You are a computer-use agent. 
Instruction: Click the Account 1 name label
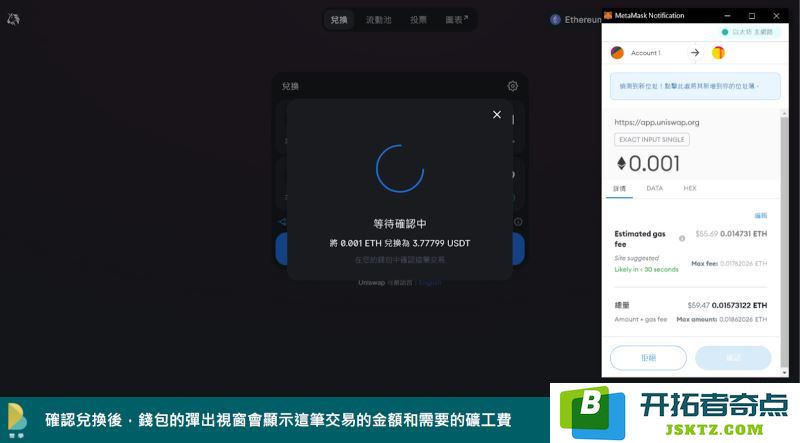tap(645, 53)
